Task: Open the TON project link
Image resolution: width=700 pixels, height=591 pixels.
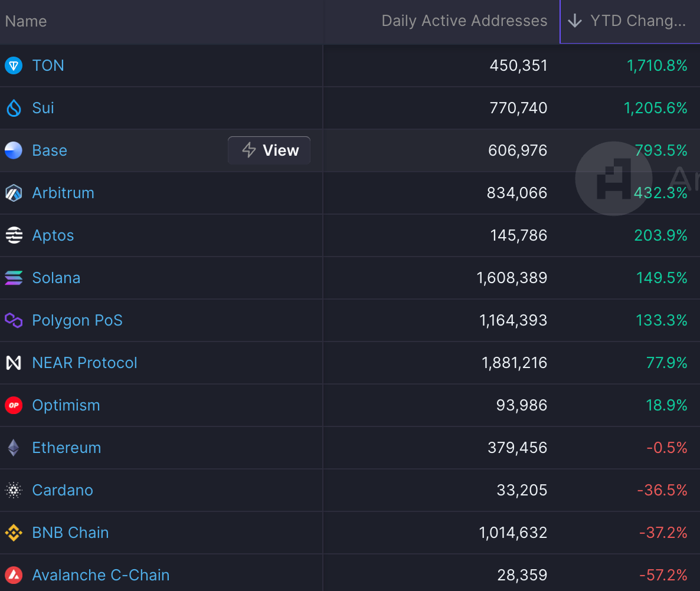Action: click(48, 65)
